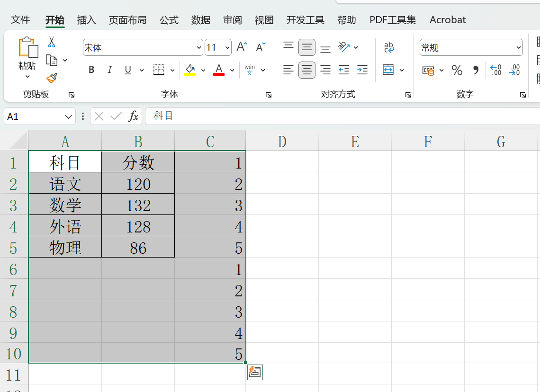Click Increase Decimal icon
The height and width of the screenshot is (392, 540).
[x=496, y=70]
